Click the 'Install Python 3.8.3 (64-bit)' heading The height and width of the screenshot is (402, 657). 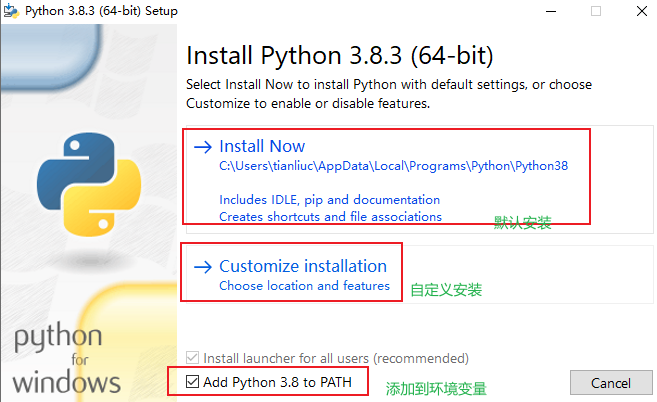coord(340,56)
